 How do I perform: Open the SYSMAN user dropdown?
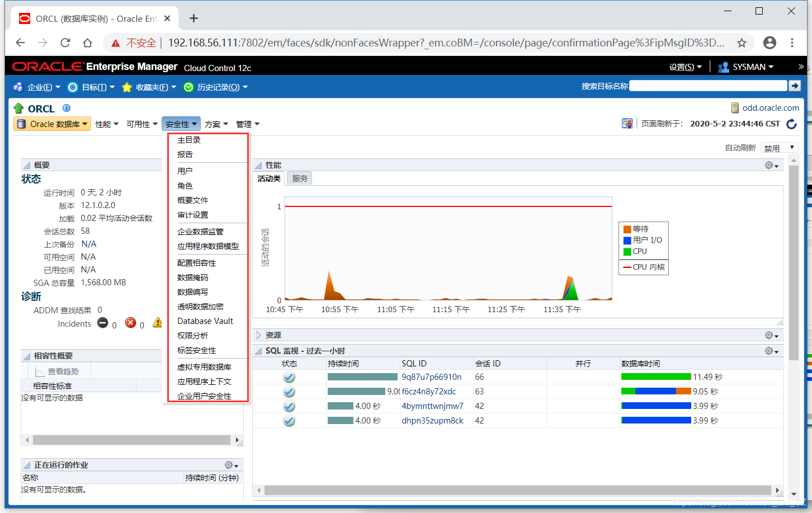745,67
